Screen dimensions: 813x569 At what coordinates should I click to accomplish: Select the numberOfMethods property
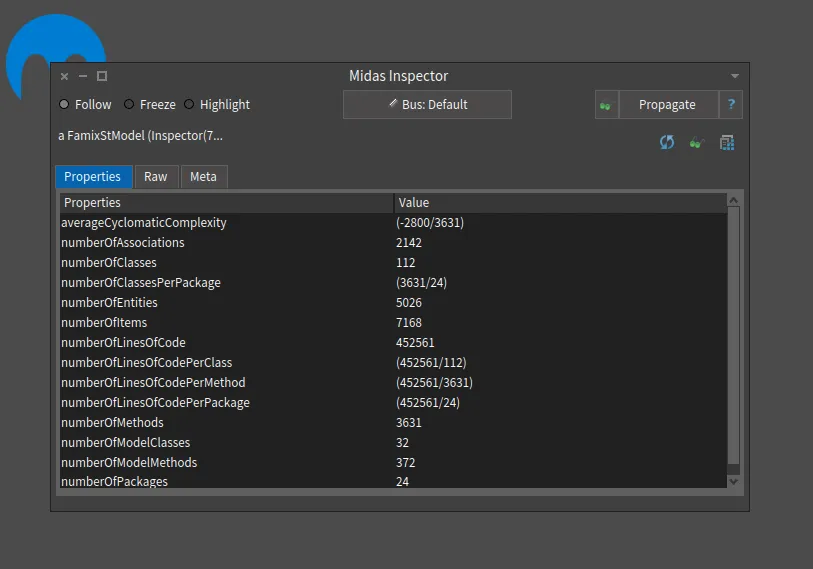point(113,423)
